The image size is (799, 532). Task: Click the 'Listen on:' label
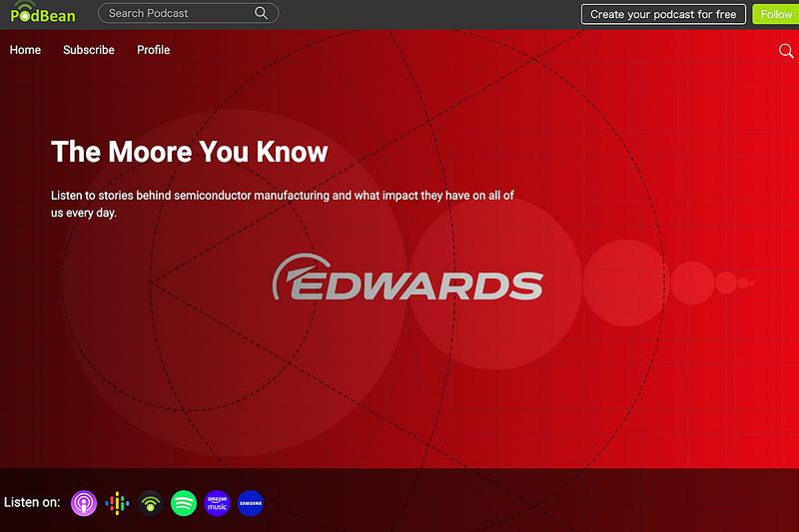point(32,502)
